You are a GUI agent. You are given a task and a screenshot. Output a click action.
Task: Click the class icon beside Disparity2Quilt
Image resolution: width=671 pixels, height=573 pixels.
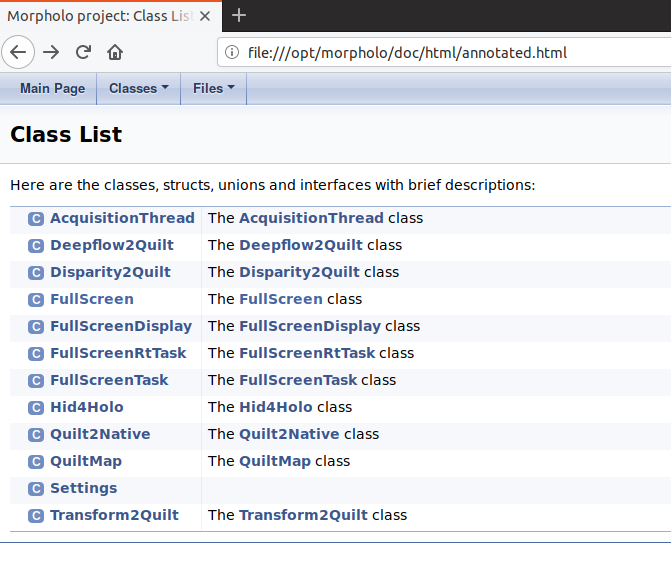(36, 273)
